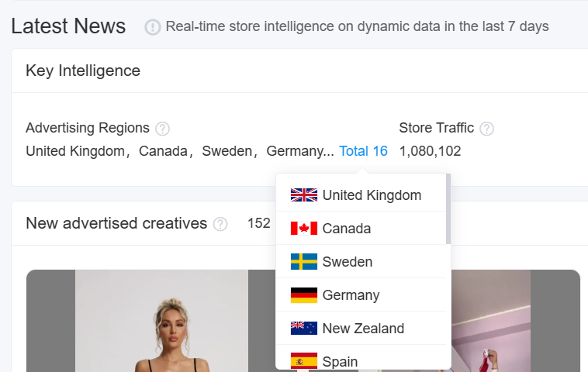The width and height of the screenshot is (588, 372).
Task: Click help icon beside Advertising Regions
Action: [162, 129]
